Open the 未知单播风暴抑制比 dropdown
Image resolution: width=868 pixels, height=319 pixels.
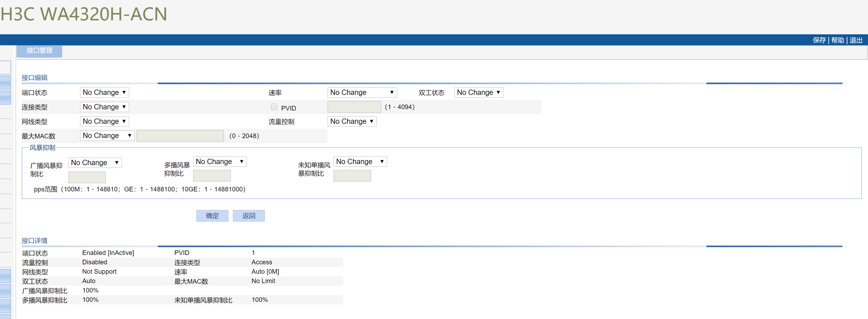tap(360, 162)
